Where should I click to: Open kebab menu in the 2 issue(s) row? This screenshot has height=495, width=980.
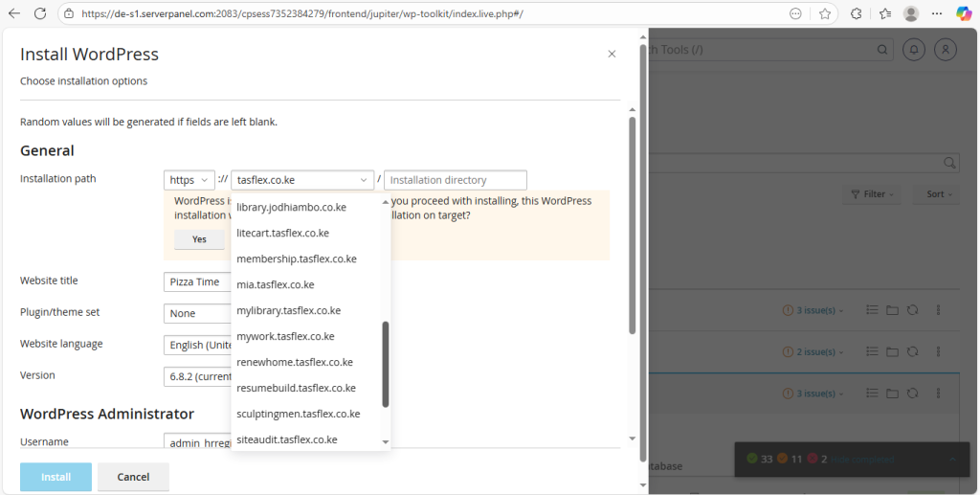[938, 351]
